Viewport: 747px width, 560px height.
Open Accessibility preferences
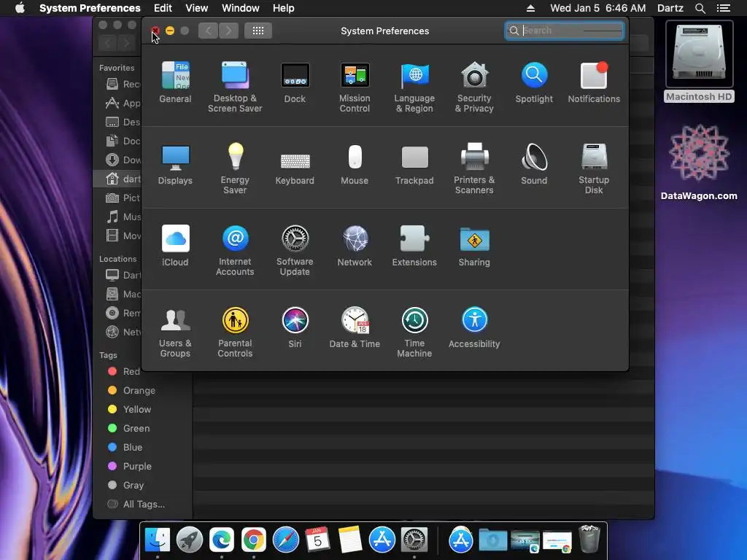click(x=474, y=327)
